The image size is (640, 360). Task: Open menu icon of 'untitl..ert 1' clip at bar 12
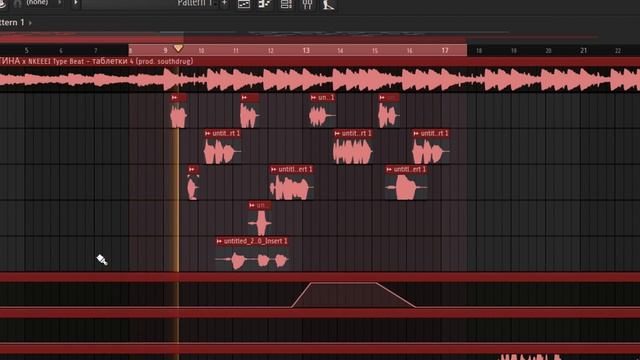(274, 169)
